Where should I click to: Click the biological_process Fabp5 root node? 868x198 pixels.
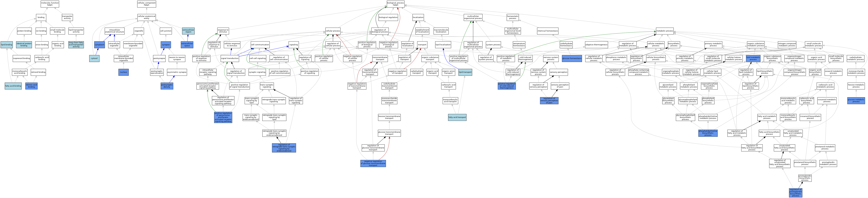pos(396,4)
